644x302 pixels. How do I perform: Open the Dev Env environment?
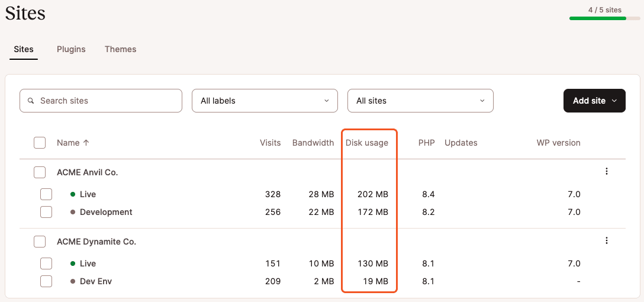point(96,281)
